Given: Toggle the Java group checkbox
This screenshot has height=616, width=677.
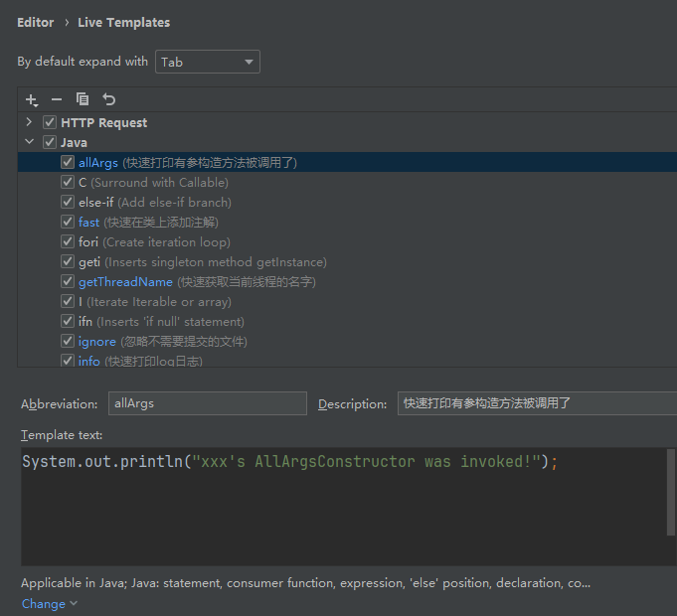Looking at the screenshot, I should pos(50,142).
